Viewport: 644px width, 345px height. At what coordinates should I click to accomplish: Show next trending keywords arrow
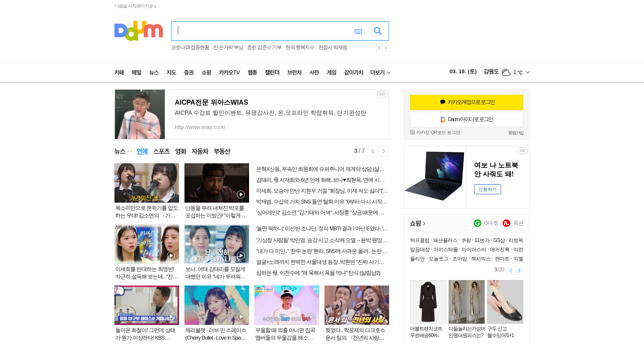click(386, 48)
